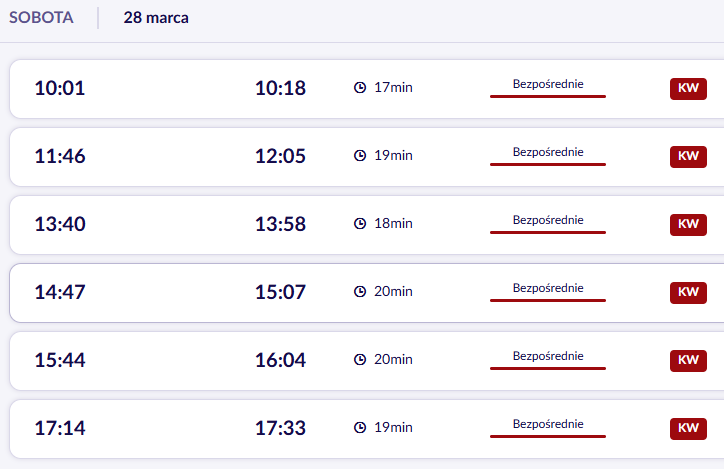Click the clock icon beside 18min duration
724x469 pixels.
click(x=360, y=224)
